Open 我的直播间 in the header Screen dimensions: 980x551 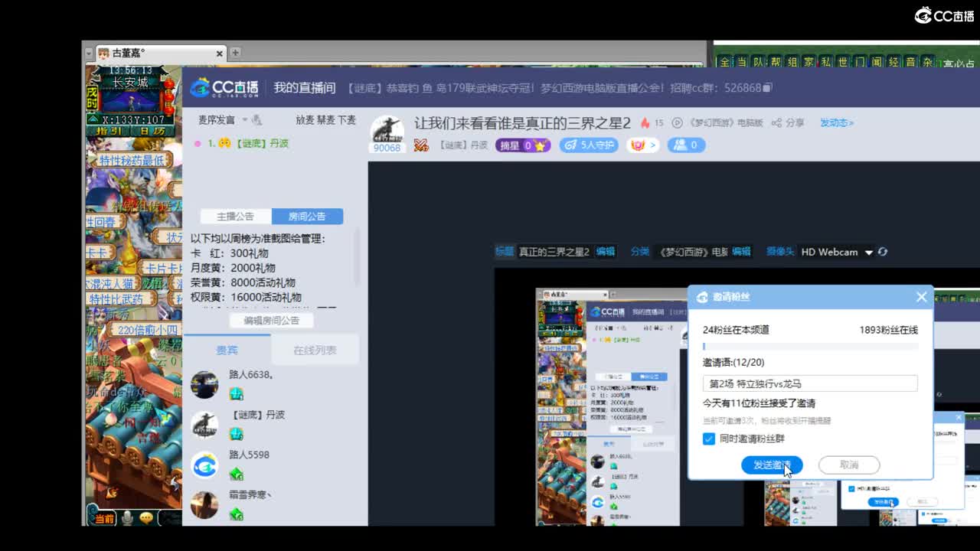click(x=305, y=87)
